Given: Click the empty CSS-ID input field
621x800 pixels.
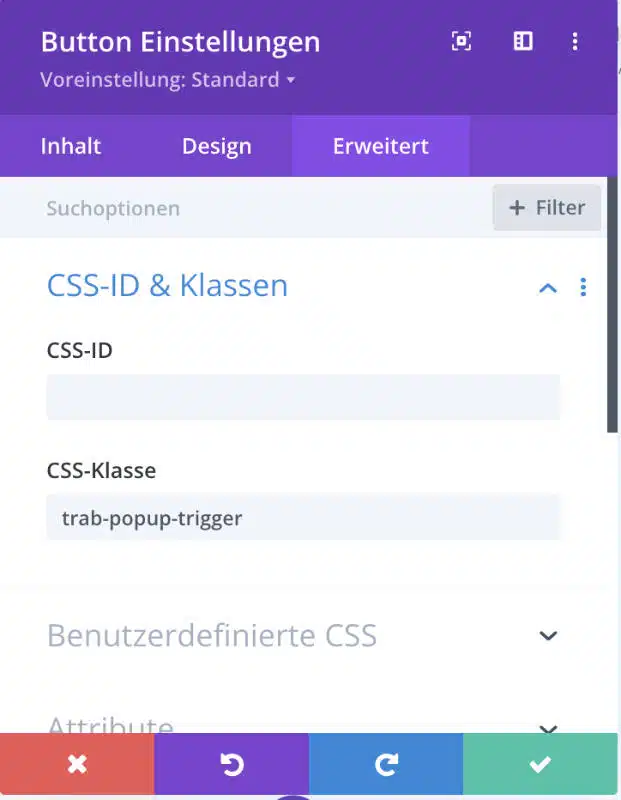Looking at the screenshot, I should pyautogui.click(x=304, y=397).
